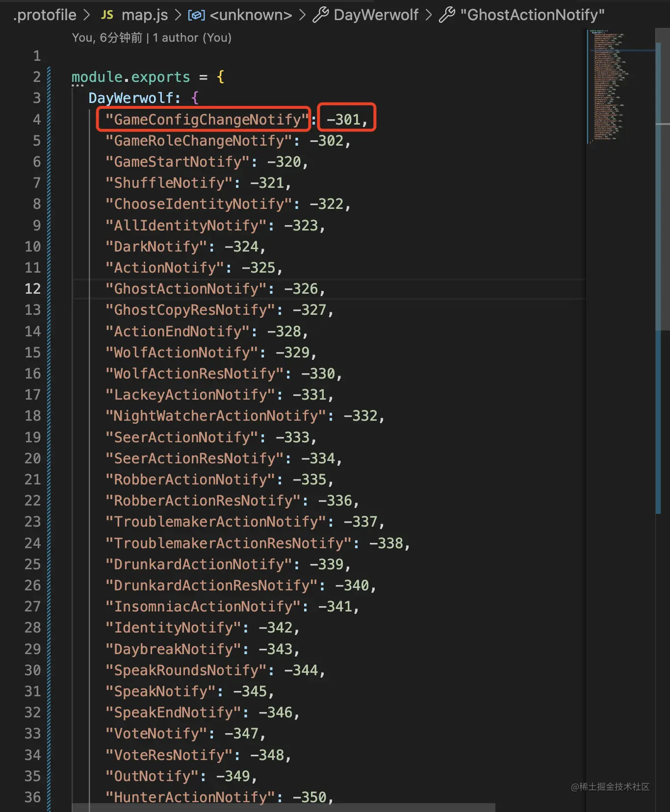Click the "GameStartNotify" key

pos(177,162)
